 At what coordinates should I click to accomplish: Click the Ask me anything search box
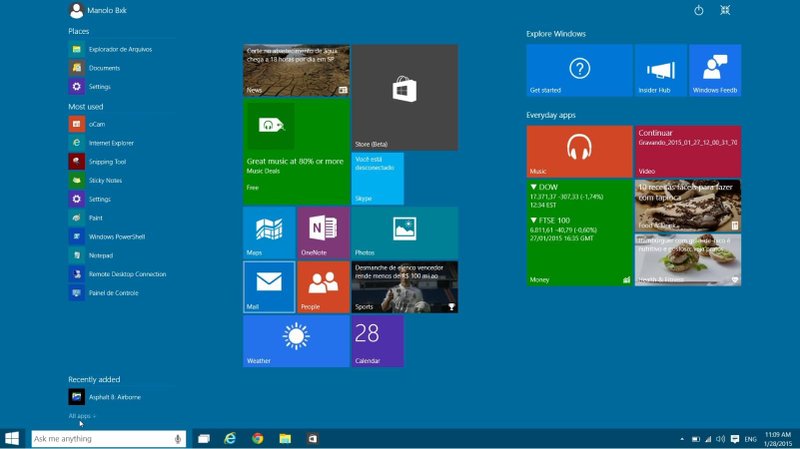pyautogui.click(x=109, y=439)
